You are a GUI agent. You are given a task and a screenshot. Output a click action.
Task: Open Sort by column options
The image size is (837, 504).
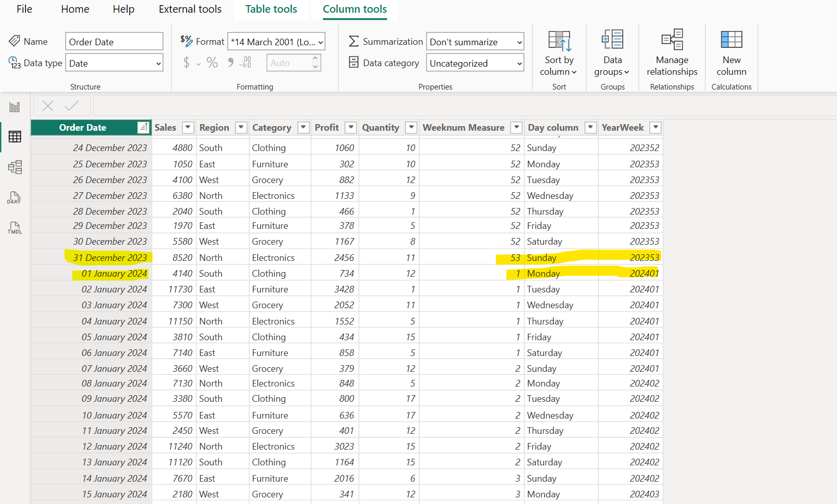pyautogui.click(x=559, y=53)
